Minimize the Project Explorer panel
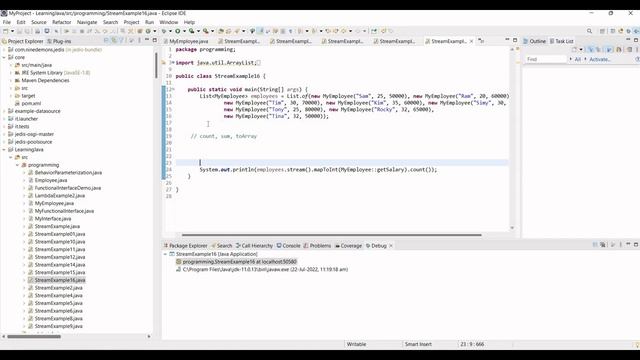 click(x=147, y=40)
